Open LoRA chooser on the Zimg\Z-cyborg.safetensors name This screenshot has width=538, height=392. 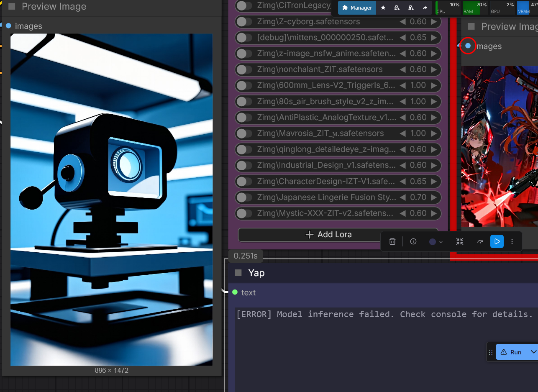click(x=308, y=22)
